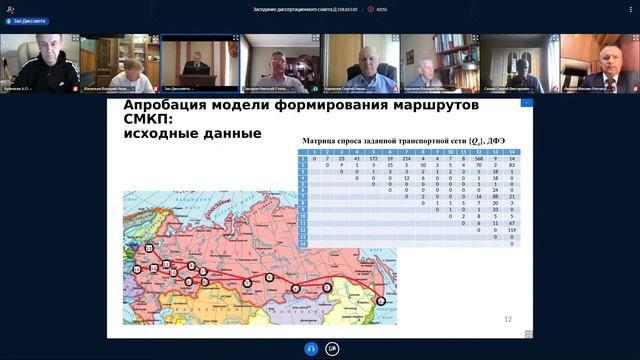This screenshot has height=360, width=640.
Task: Expand the seventh participant's video to fullscreen
Action: 555,38
